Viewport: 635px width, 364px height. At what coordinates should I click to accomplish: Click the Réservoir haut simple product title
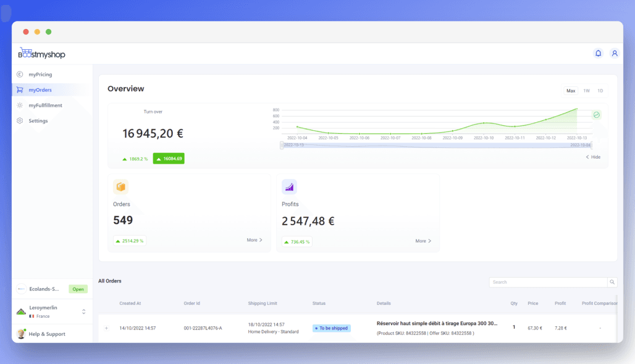click(437, 323)
